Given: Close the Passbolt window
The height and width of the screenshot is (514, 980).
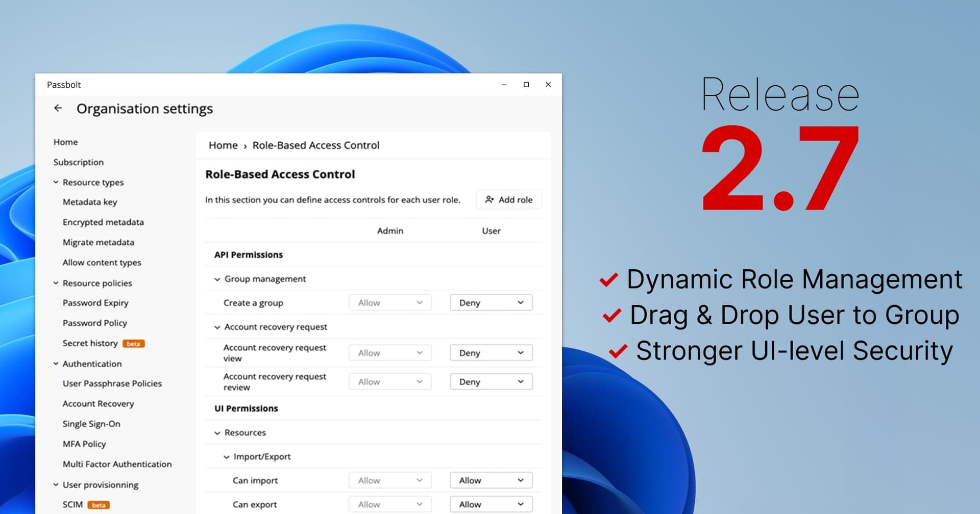Looking at the screenshot, I should [548, 85].
